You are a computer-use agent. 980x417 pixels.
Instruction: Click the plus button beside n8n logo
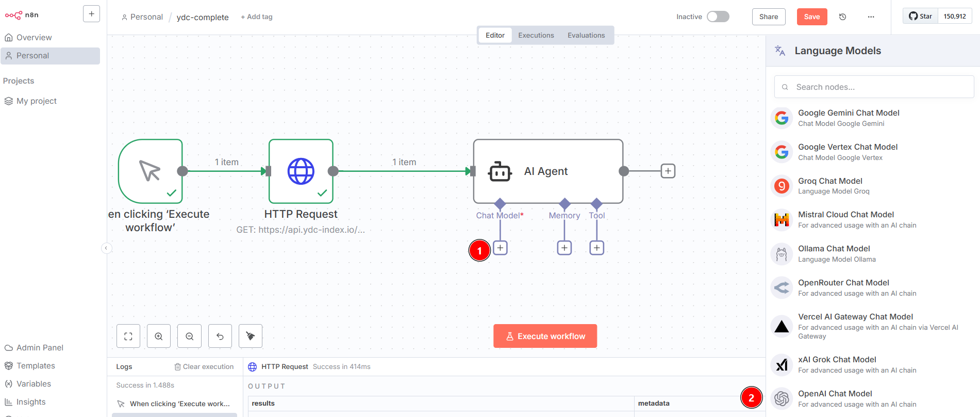click(x=91, y=14)
